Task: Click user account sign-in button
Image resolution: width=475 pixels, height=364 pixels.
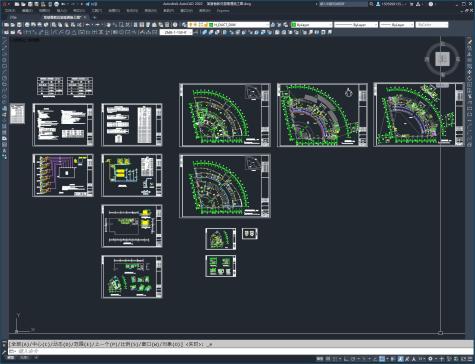Action: pyautogui.click(x=391, y=4)
